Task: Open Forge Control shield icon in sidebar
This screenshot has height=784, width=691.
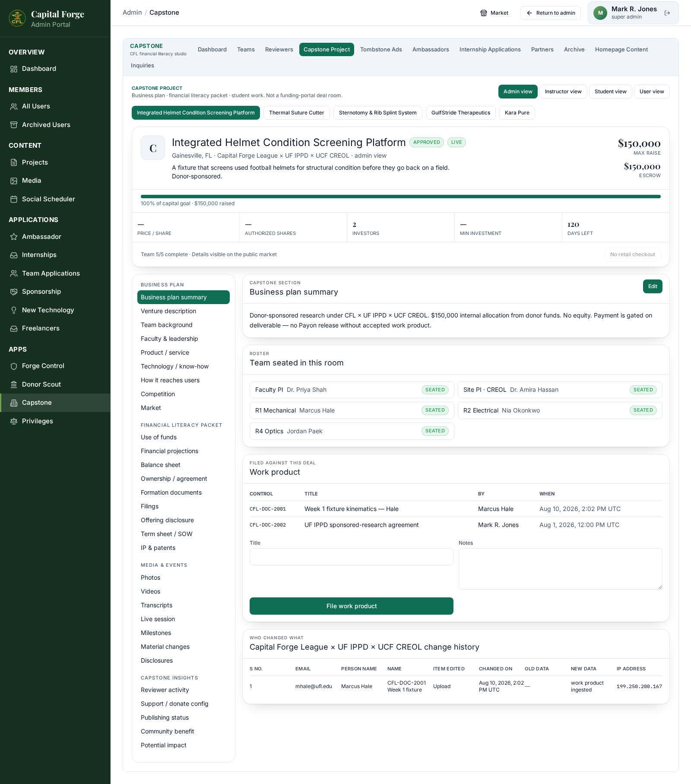Action: point(14,366)
